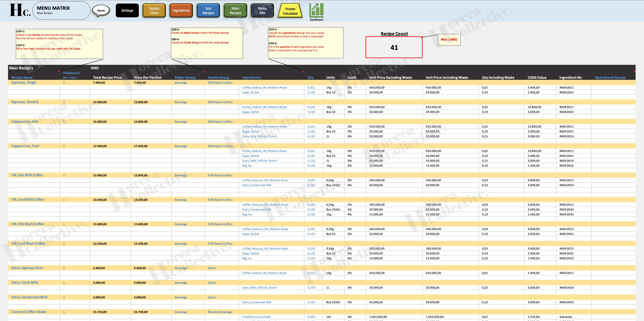The image size is (644, 321).
Task: Open the Major Group column filter
Action: (185, 77)
